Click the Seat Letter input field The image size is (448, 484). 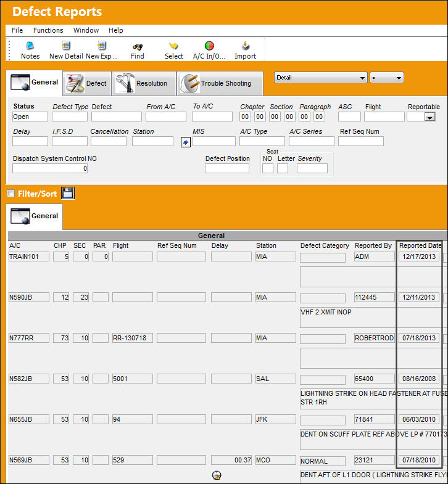[283, 168]
